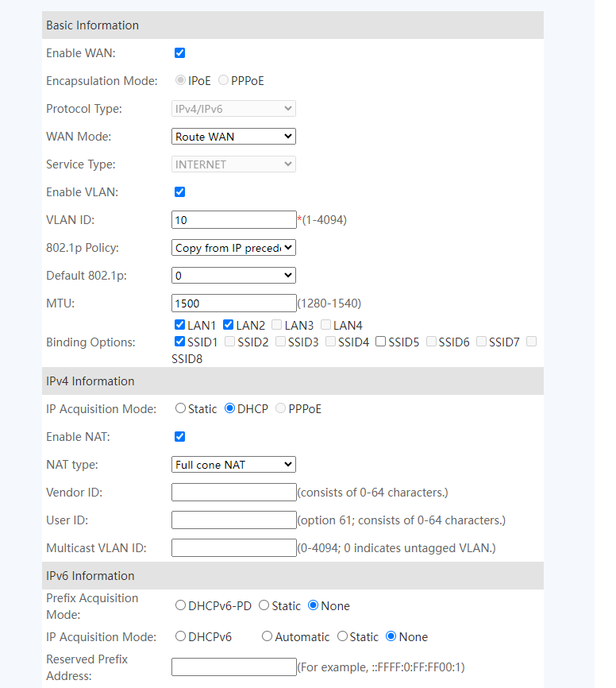Screen dimensions: 616x688
Task: Uncheck the Enable VLAN checkbox
Action: [x=179, y=192]
